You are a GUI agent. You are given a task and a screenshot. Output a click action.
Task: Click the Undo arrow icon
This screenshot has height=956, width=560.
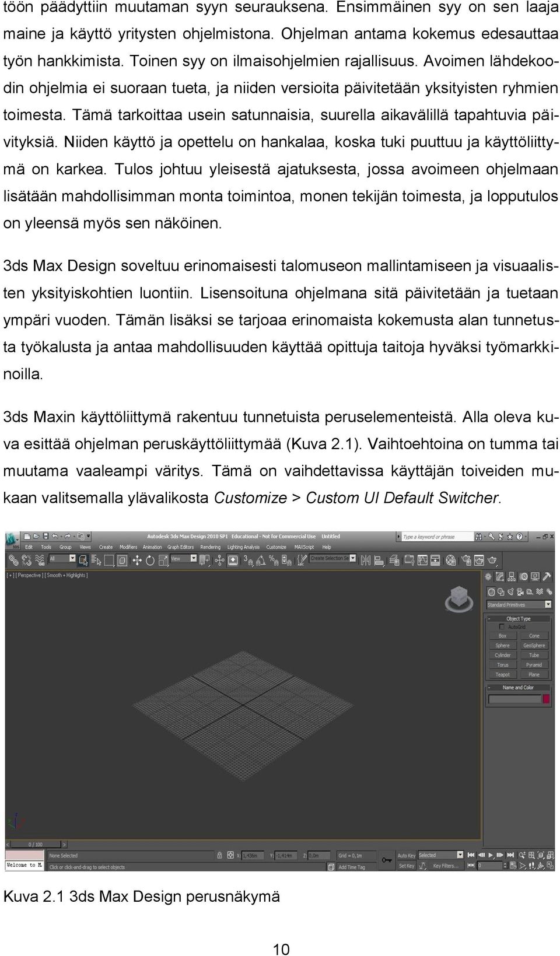point(55,536)
